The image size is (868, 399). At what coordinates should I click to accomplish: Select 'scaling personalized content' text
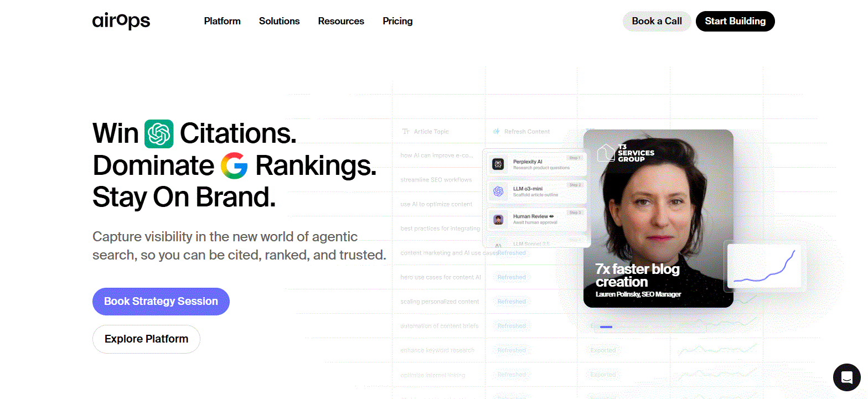440,302
